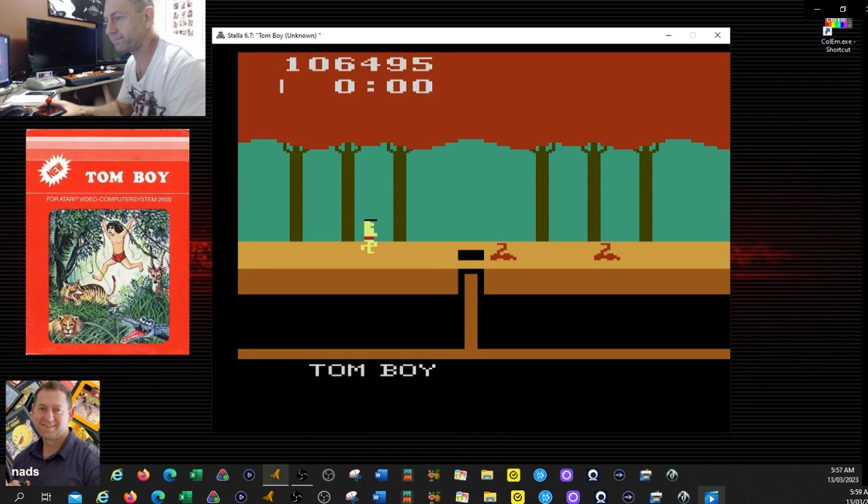Click the minimize button of the outer window

pos(817,9)
